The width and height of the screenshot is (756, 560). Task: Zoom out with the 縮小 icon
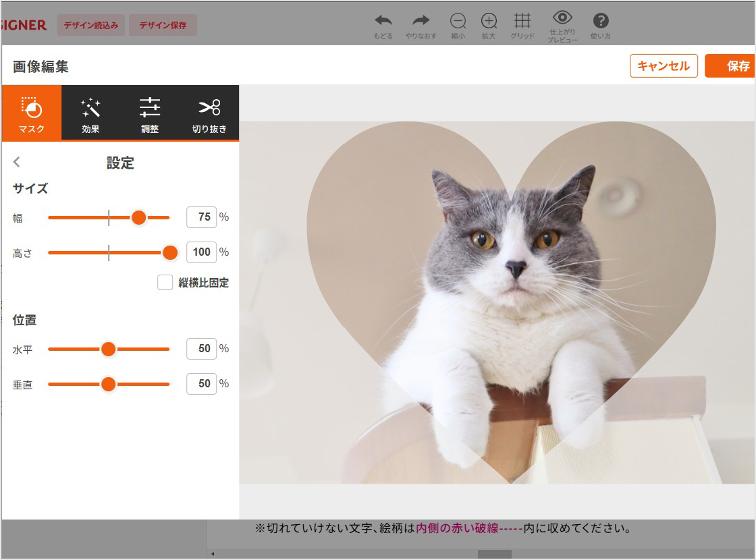click(458, 22)
